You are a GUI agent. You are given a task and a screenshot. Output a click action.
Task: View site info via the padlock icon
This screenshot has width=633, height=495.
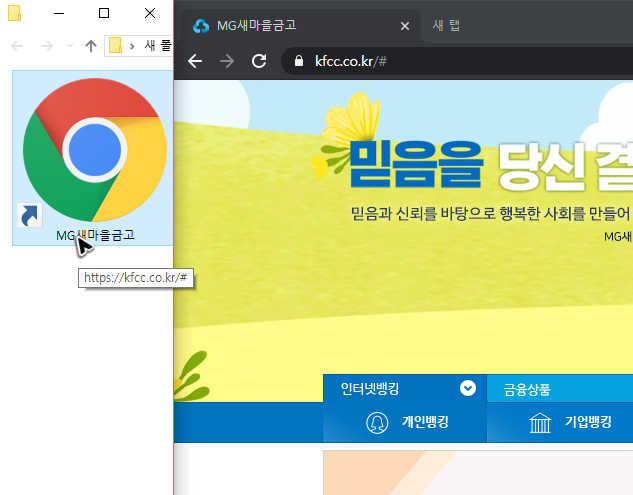pyautogui.click(x=299, y=61)
